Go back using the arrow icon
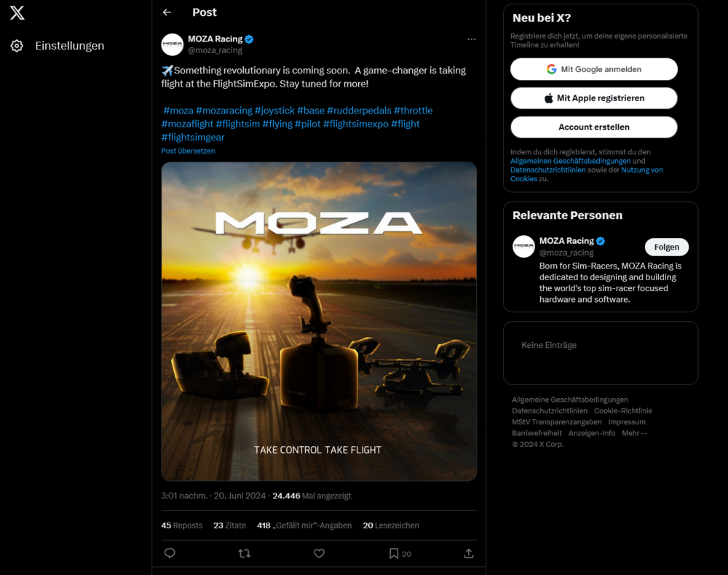The image size is (728, 575). [167, 12]
